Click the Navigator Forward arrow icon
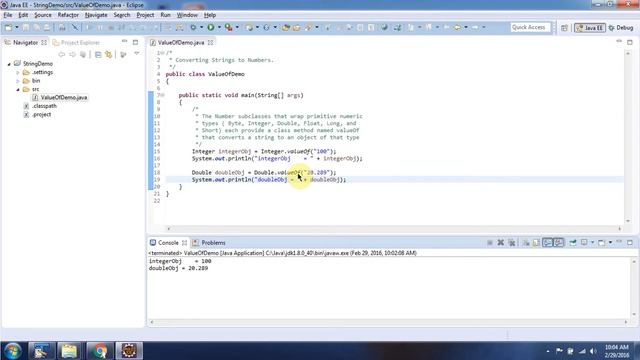Screen dimensions: 640x360 [x=72, y=54]
